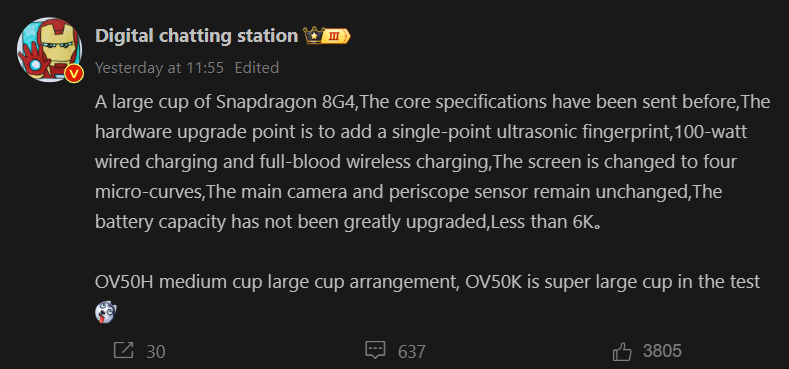Click the Snapdragon 8G4 text in post

(287, 102)
